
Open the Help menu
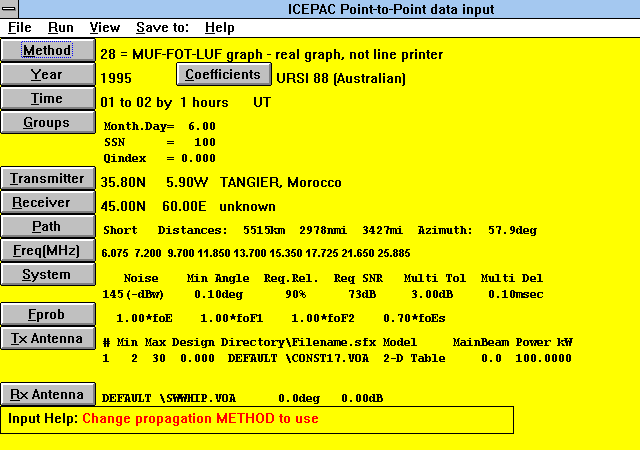tap(220, 28)
